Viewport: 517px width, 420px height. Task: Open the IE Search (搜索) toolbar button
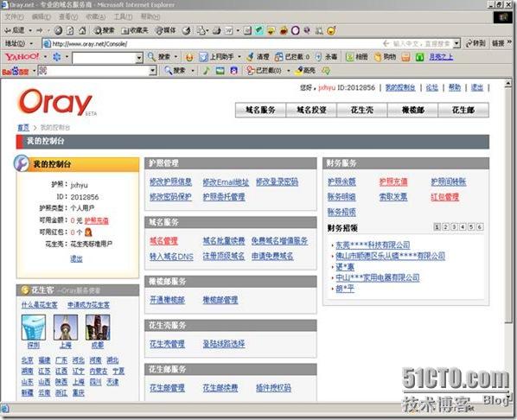click(104, 30)
